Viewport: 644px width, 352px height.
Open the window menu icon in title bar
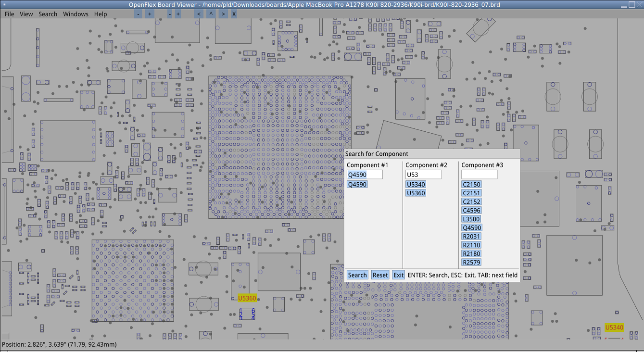point(4,4)
